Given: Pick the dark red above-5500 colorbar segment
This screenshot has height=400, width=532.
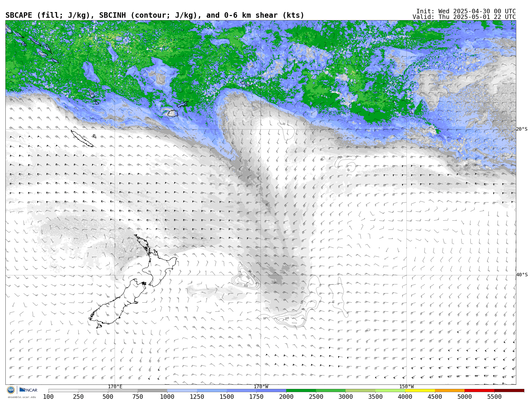Looking at the screenshot, I should (509, 391).
